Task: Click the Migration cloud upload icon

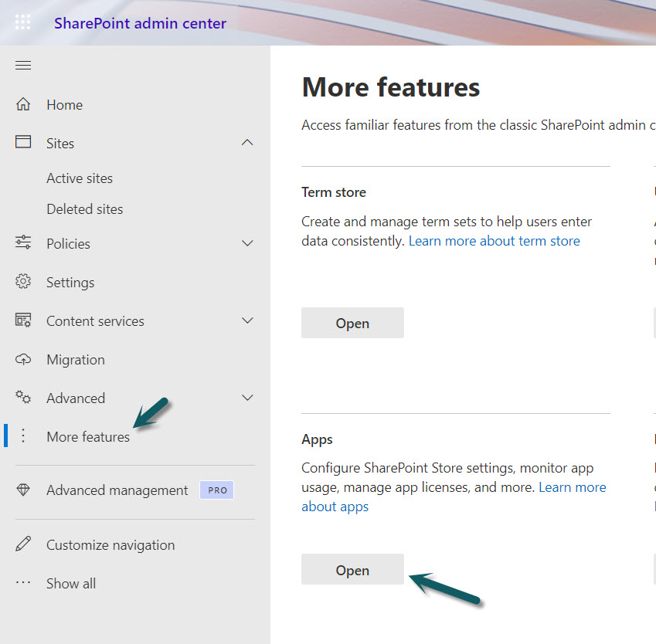Action: coord(23,359)
